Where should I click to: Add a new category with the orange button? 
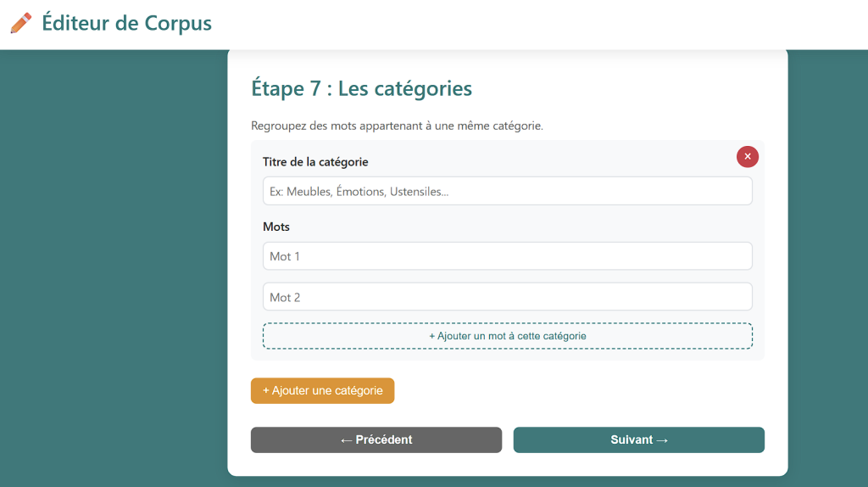322,391
